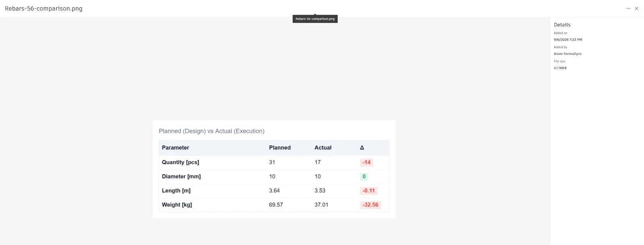This screenshot has height=245, width=644.
Task: Click the Rebars-56-comparison.png tooltip label
Action: coord(315,19)
